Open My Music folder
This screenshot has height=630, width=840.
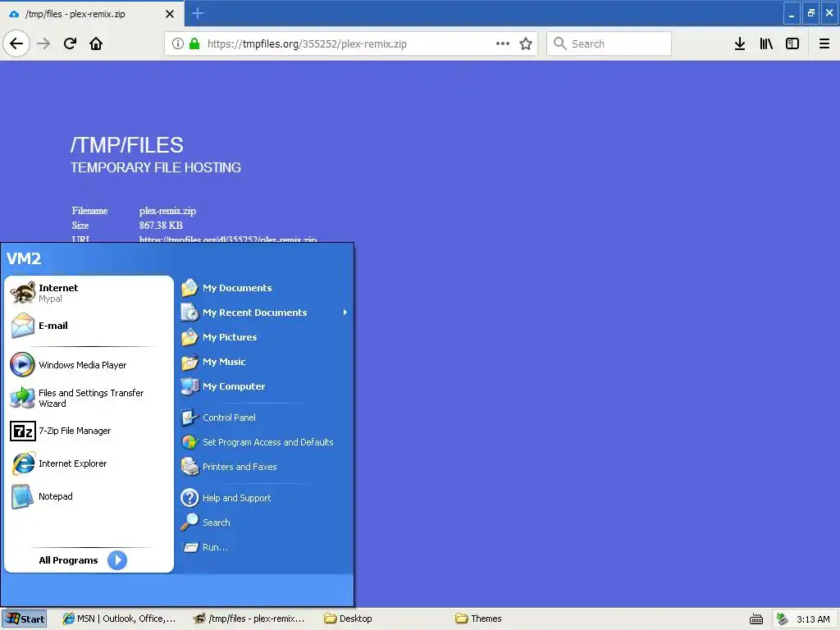pos(265,362)
